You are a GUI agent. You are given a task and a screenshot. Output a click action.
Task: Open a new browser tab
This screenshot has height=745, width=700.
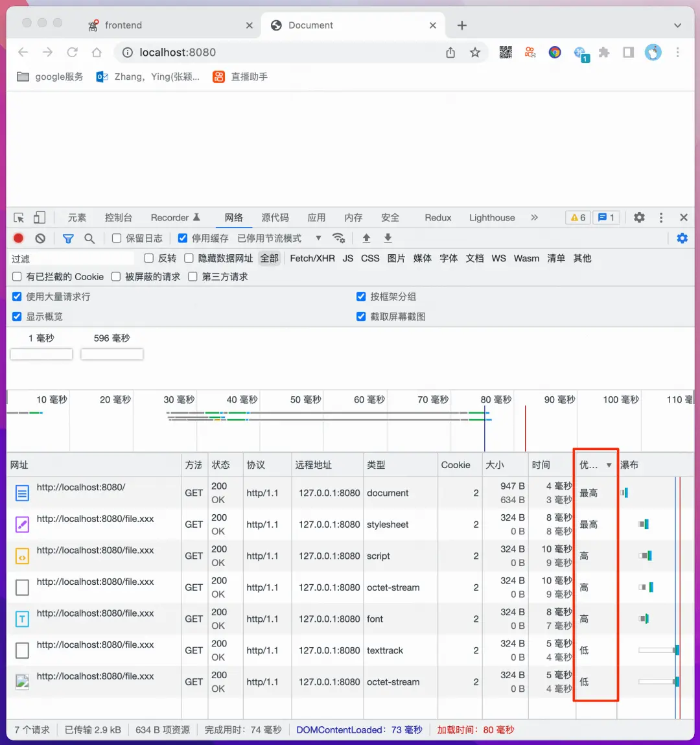(462, 25)
